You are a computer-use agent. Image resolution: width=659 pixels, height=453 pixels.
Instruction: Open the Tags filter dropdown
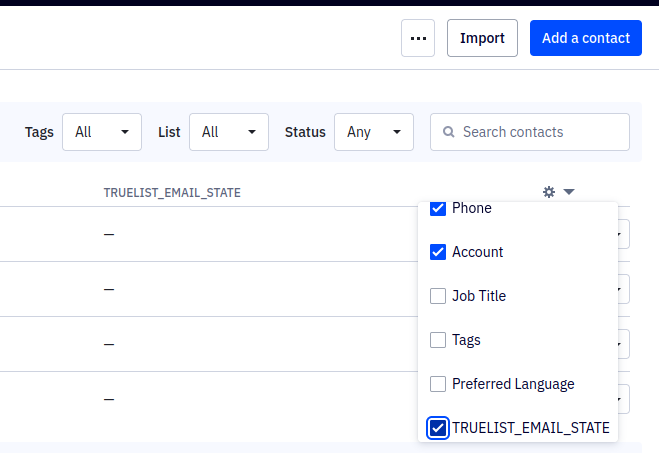pos(102,132)
